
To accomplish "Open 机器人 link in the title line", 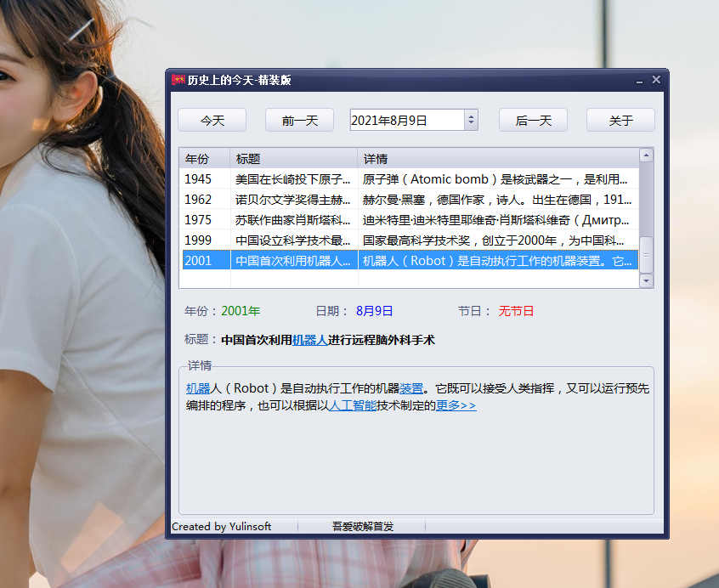I will pos(310,340).
